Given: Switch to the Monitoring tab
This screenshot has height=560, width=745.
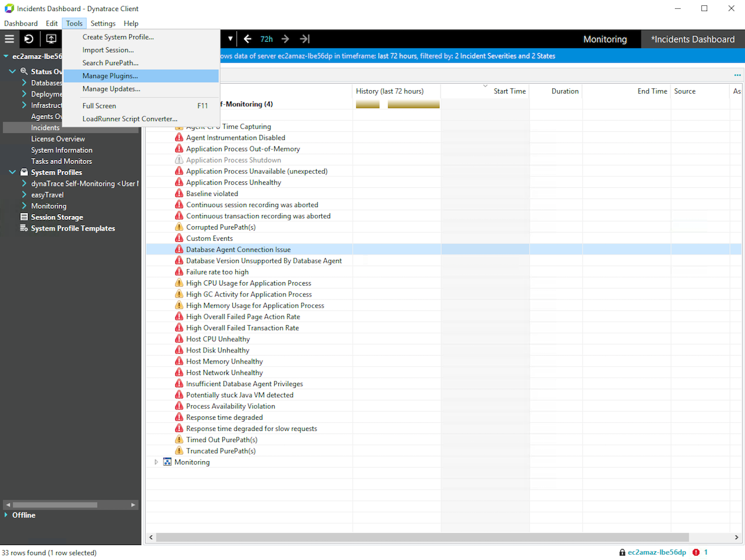Looking at the screenshot, I should point(605,39).
